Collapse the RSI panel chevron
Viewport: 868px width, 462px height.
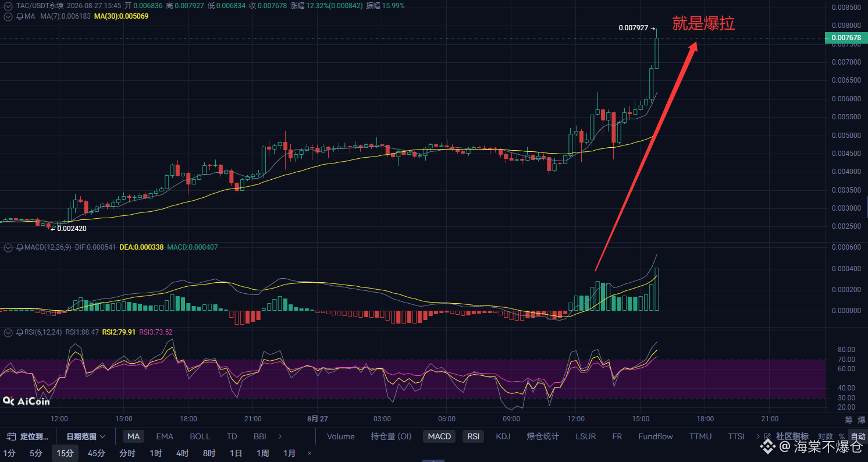(8, 332)
